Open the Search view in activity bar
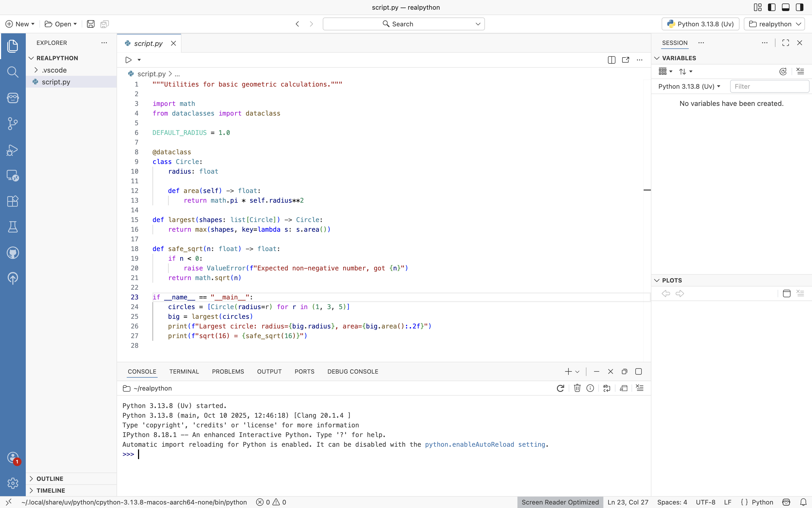The height and width of the screenshot is (508, 812). point(13,72)
